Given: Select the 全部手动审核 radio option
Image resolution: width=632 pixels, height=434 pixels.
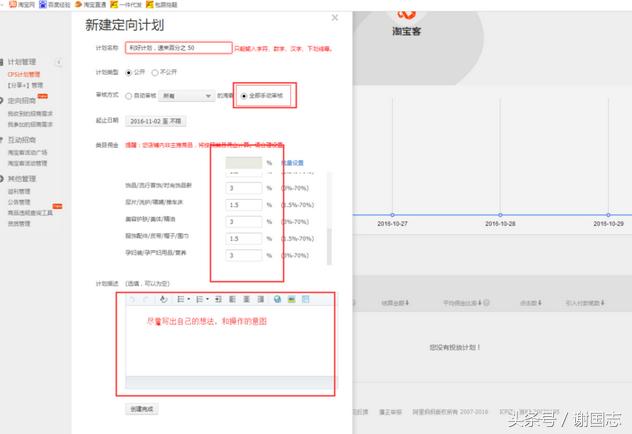Looking at the screenshot, I should pos(244,96).
